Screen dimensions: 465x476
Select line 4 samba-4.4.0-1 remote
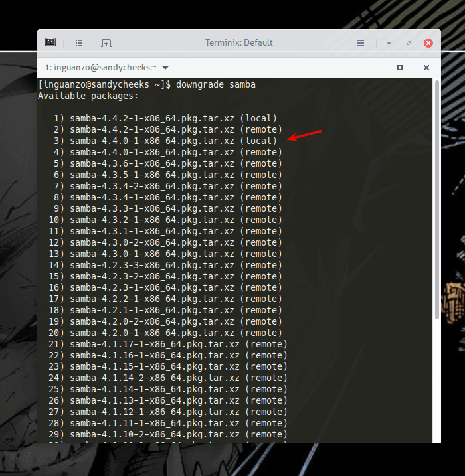pos(168,152)
